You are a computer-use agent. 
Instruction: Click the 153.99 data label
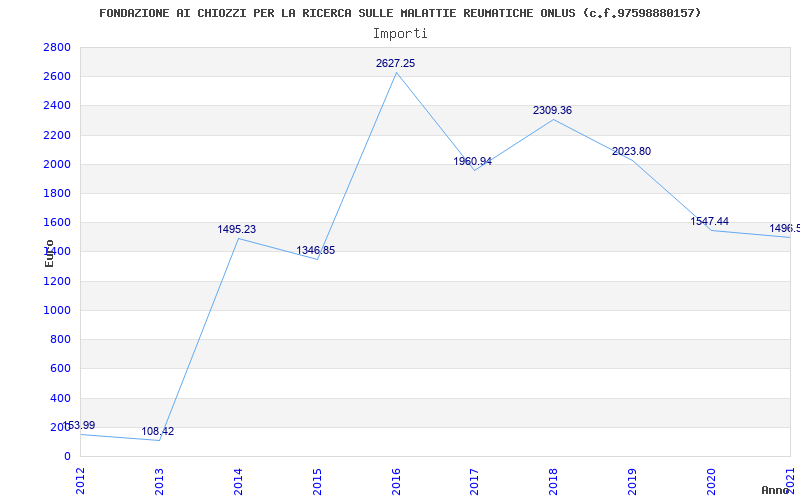click(80, 426)
